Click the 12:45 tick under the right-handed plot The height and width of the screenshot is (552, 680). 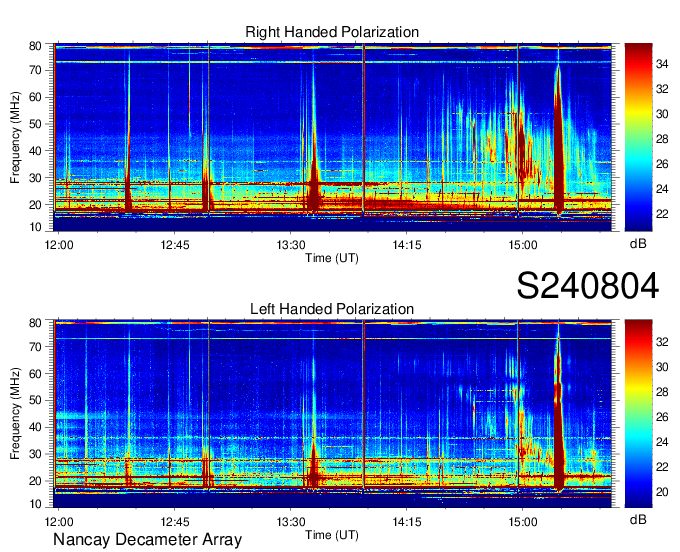tap(175, 245)
